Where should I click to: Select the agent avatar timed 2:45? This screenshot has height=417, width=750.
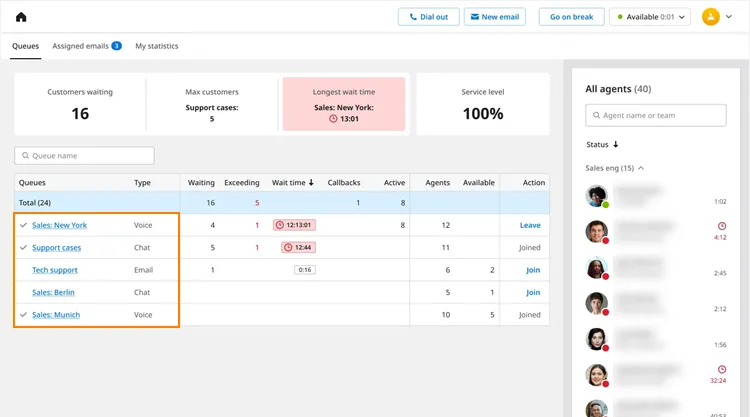[596, 268]
